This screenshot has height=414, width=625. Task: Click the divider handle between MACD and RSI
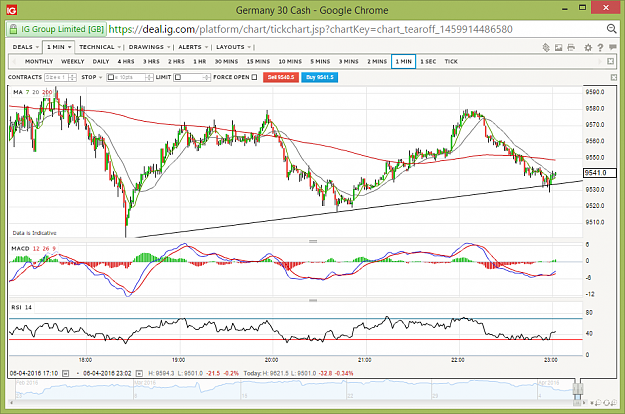click(313, 300)
